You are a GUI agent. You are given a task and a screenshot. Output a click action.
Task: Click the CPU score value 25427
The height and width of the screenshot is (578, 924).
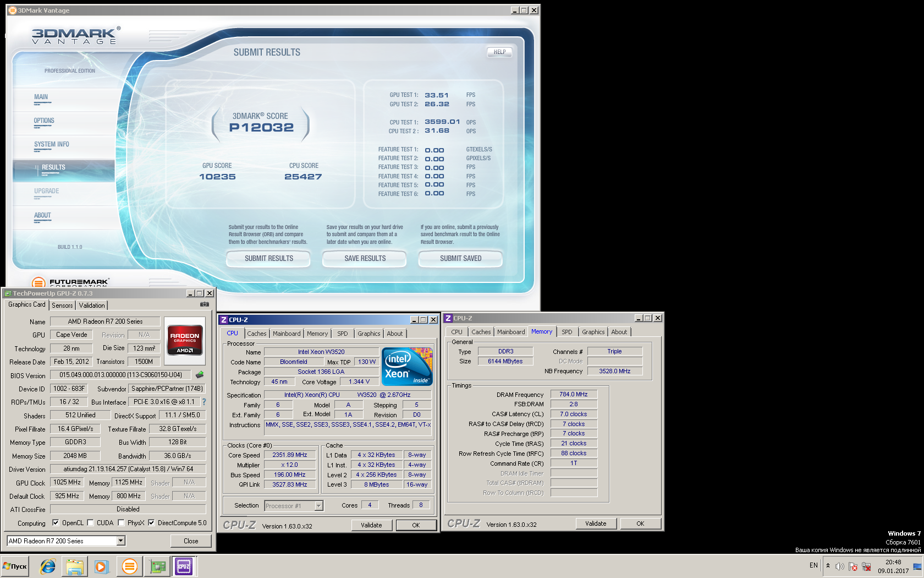[x=303, y=177]
